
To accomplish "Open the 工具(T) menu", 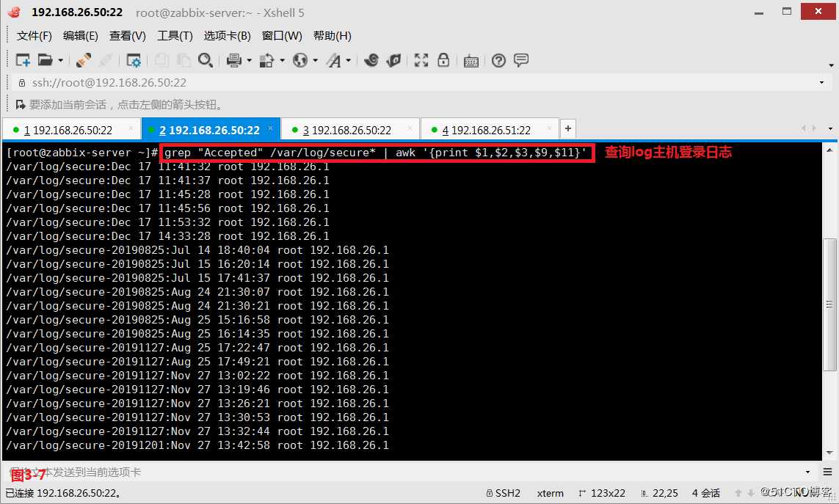I will point(175,36).
